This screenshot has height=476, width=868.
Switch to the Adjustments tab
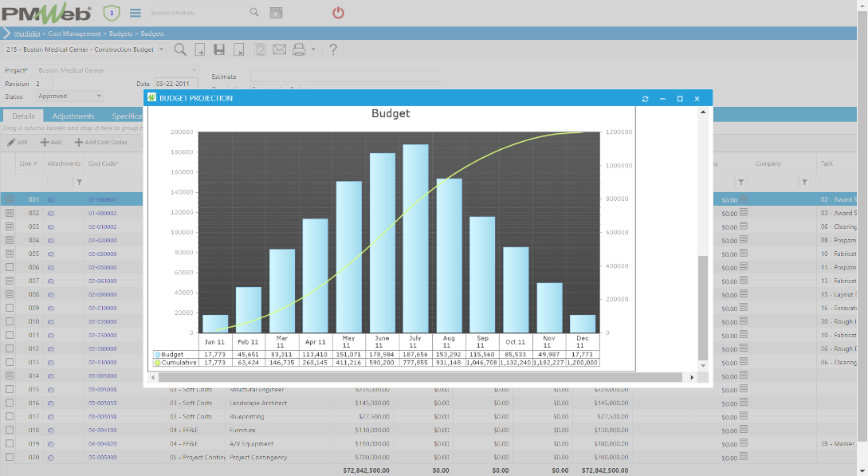[x=73, y=116]
